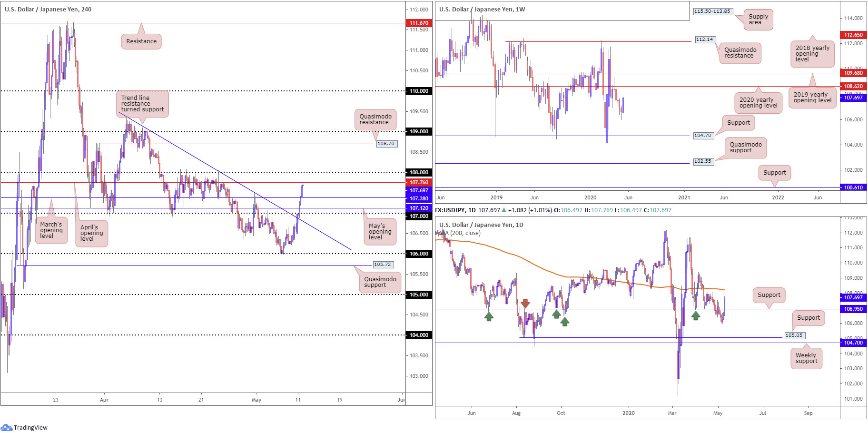This screenshot has width=868, height=433.
Task: Click the Weekly support callout on daily chart
Action: (x=806, y=358)
